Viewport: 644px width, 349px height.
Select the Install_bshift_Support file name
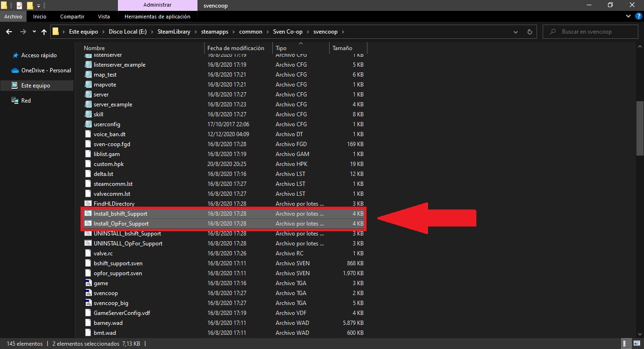pyautogui.click(x=120, y=214)
